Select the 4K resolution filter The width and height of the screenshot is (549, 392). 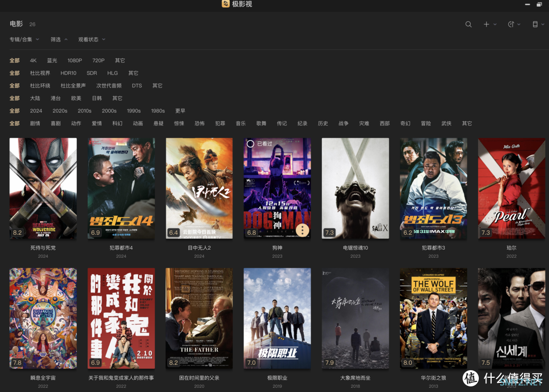pos(33,60)
